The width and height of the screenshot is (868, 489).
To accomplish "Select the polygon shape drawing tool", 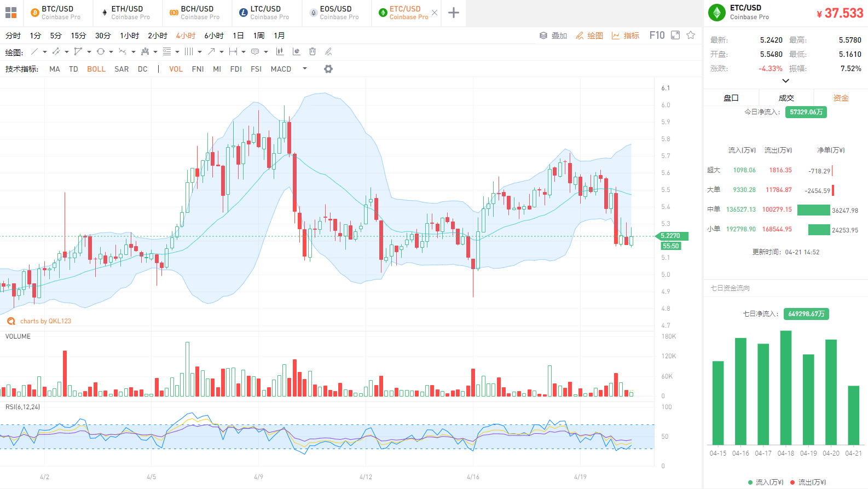I will tap(78, 51).
